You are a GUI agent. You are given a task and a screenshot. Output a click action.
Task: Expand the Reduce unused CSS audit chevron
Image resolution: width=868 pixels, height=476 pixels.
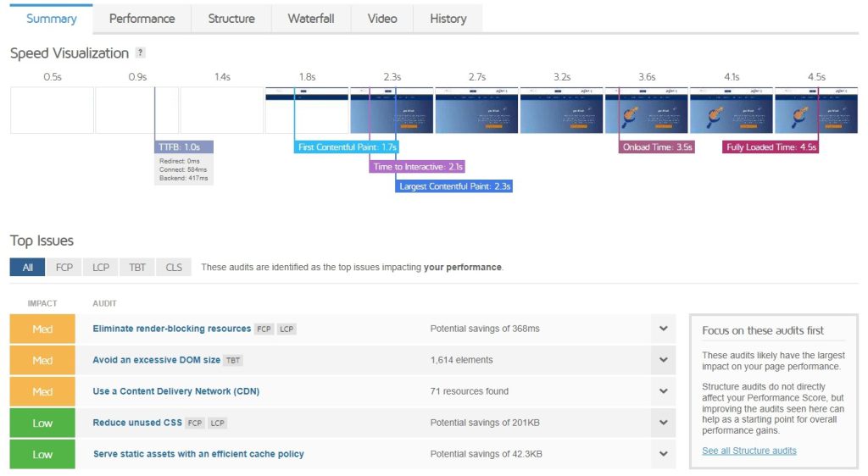tap(663, 423)
